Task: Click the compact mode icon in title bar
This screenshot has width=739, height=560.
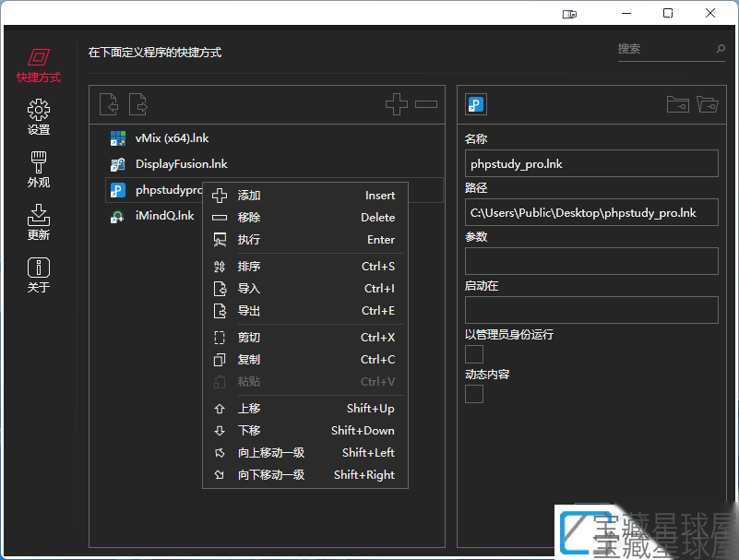Action: (569, 14)
